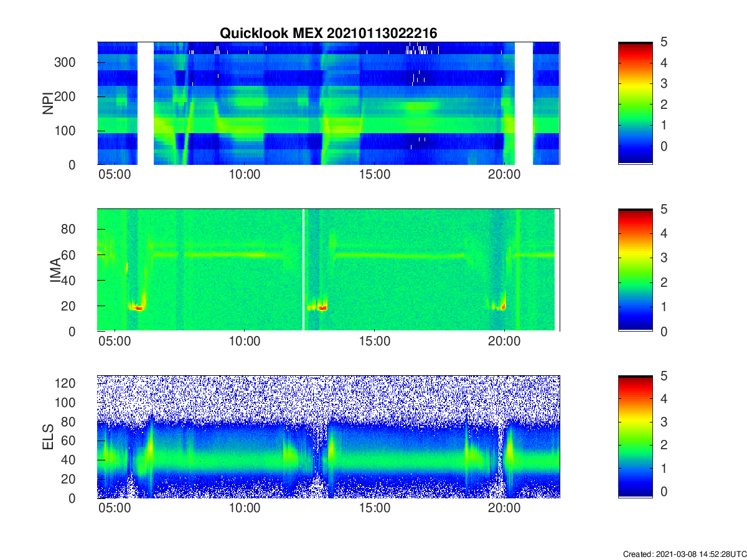Click the 20:00 tick under ELS panel
The height and width of the screenshot is (560, 747).
coord(504,508)
